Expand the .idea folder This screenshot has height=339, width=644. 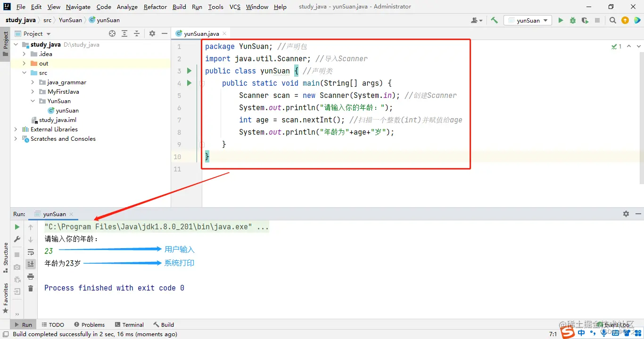[24, 54]
